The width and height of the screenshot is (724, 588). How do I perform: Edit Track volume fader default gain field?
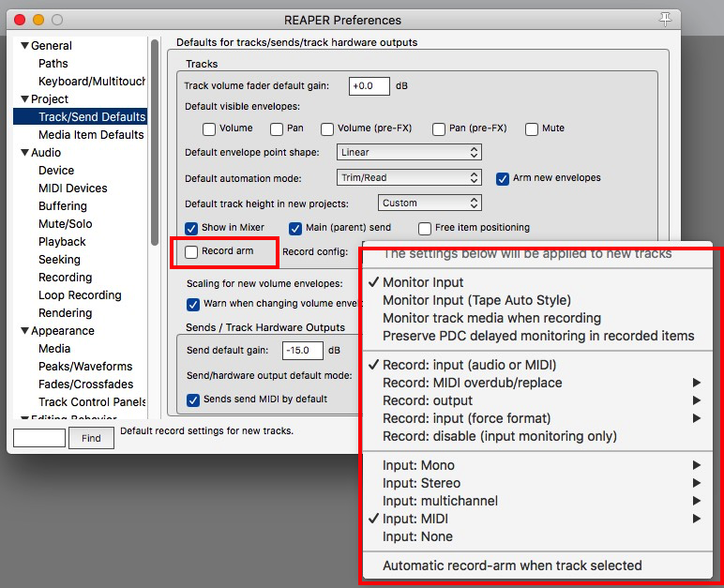pos(369,86)
